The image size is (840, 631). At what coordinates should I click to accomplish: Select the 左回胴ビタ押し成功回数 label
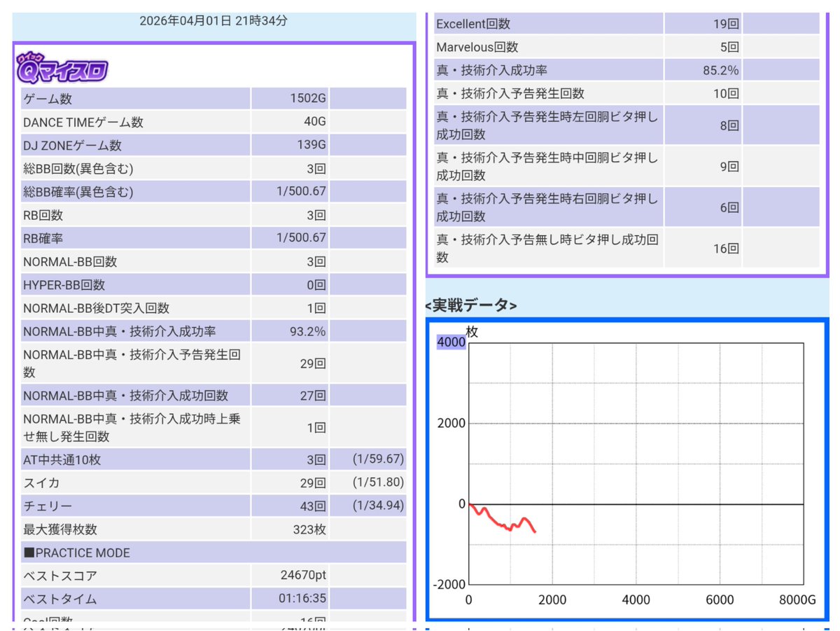(547, 125)
